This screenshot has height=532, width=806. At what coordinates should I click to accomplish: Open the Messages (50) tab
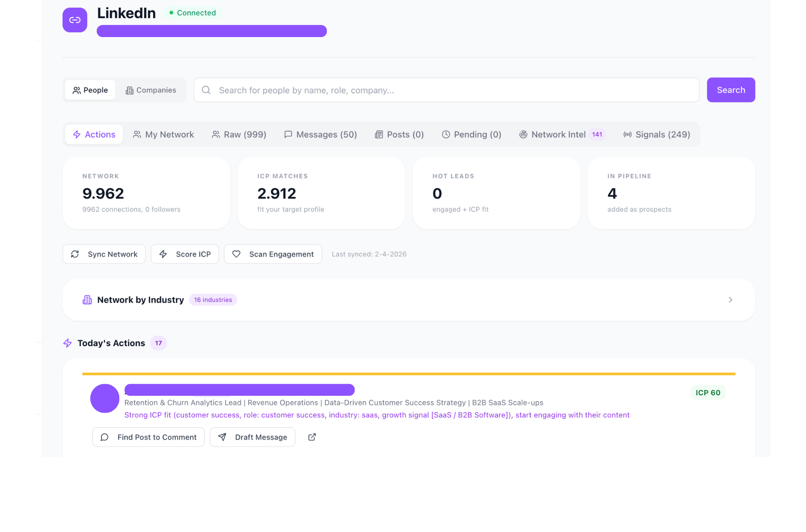pos(320,134)
